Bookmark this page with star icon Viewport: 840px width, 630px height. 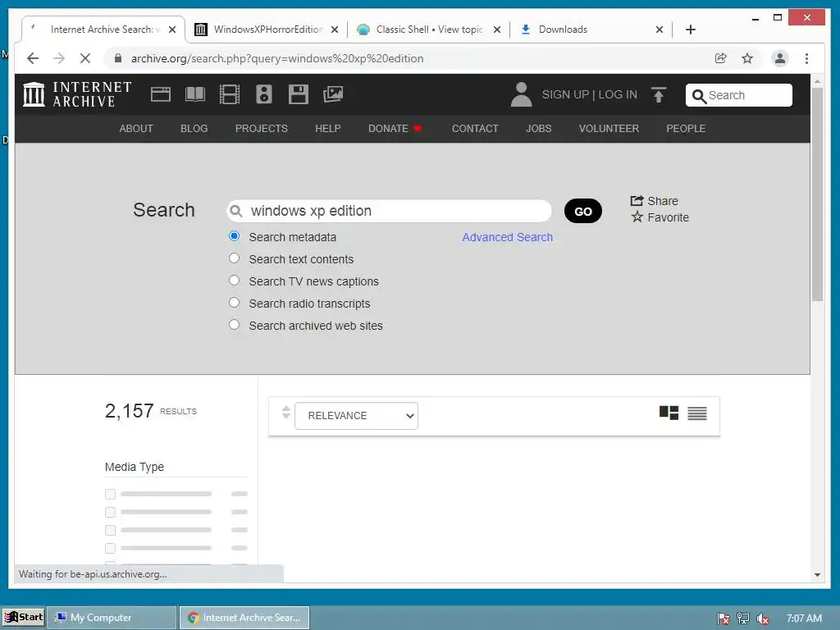pos(747,58)
